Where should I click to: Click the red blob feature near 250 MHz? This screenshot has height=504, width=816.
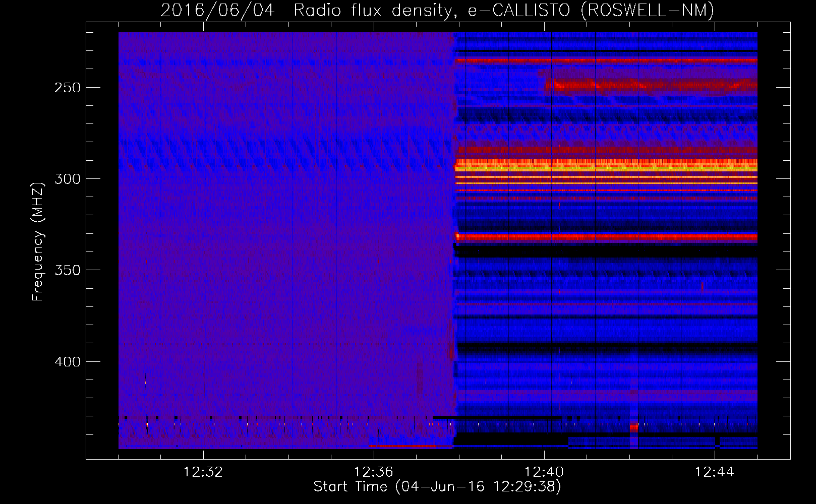pyautogui.click(x=651, y=86)
